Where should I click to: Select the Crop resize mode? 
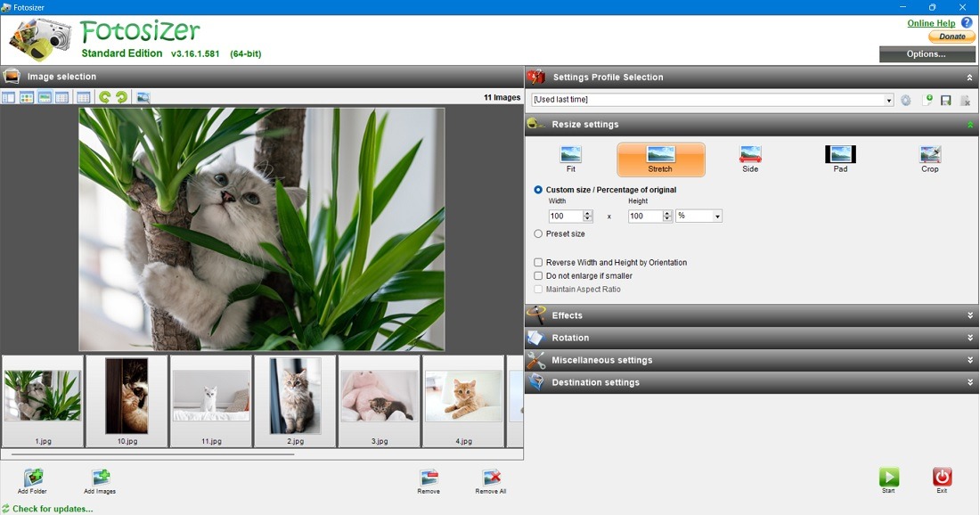click(x=930, y=159)
